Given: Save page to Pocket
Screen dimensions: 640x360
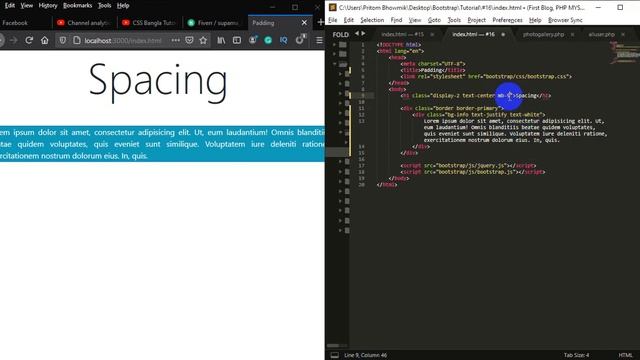Looking at the screenshot, I should tap(189, 40).
